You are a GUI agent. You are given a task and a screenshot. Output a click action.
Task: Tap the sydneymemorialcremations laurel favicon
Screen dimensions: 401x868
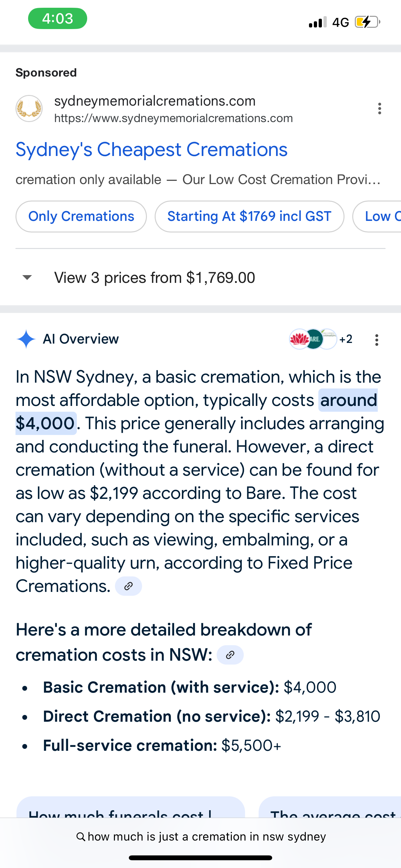pos(29,108)
